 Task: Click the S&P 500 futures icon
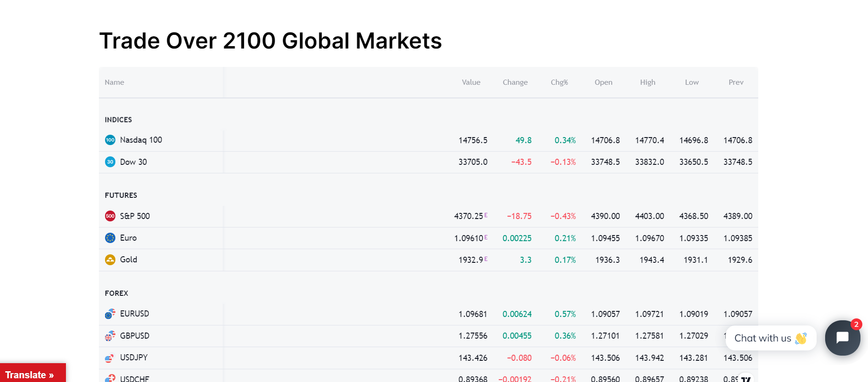110,216
